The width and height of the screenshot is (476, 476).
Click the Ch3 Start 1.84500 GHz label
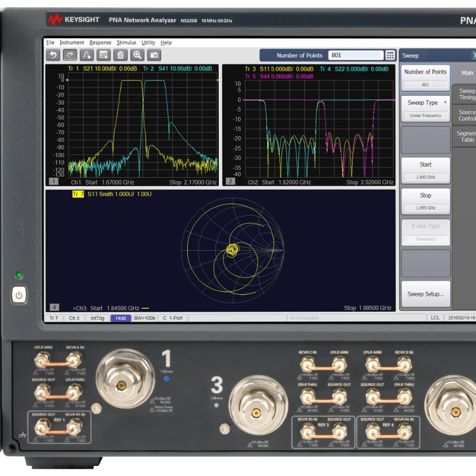pyautogui.click(x=106, y=308)
